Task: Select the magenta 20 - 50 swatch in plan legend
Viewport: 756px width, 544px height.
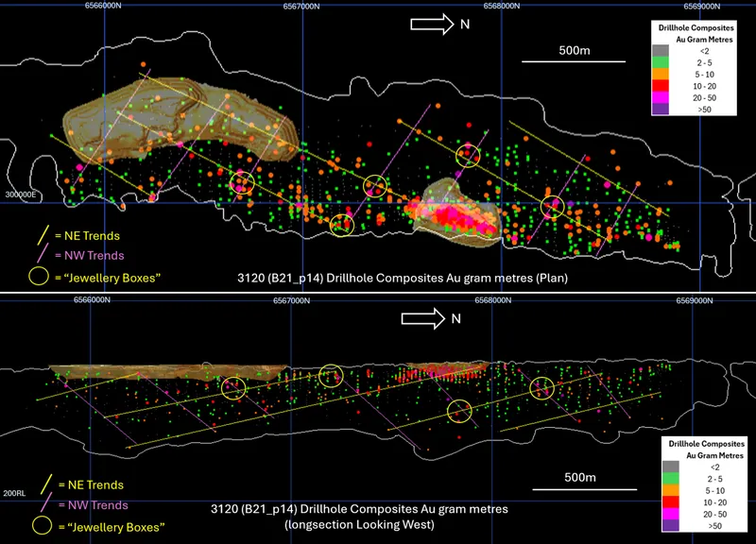Action: tap(661, 97)
